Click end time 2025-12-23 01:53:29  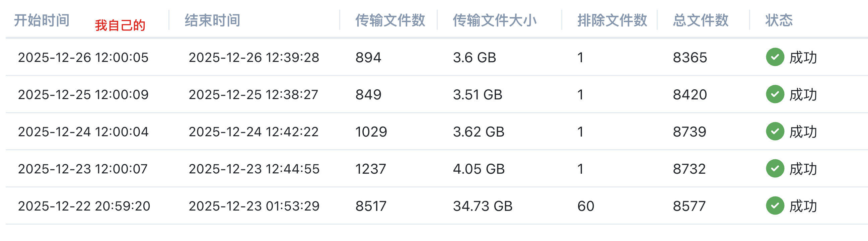(254, 206)
